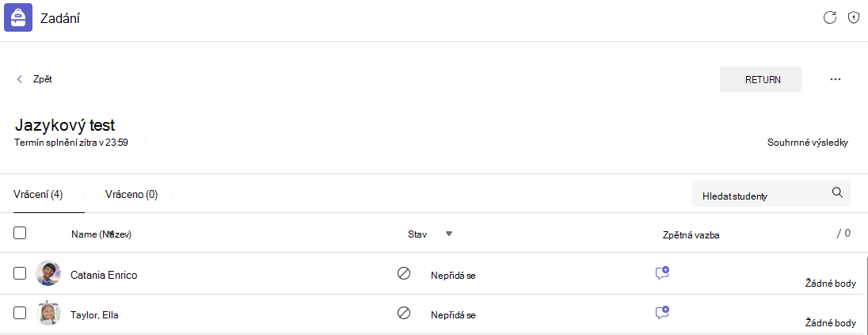Click the status icon next to Catania Enrico
The height and width of the screenshot is (335, 868).
(x=404, y=273)
